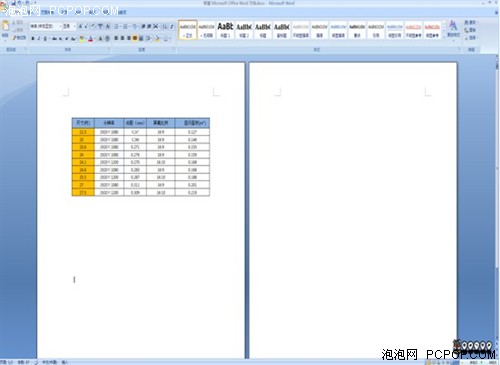
Task: Apply paragraph shading paint bucket
Action: (x=157, y=39)
